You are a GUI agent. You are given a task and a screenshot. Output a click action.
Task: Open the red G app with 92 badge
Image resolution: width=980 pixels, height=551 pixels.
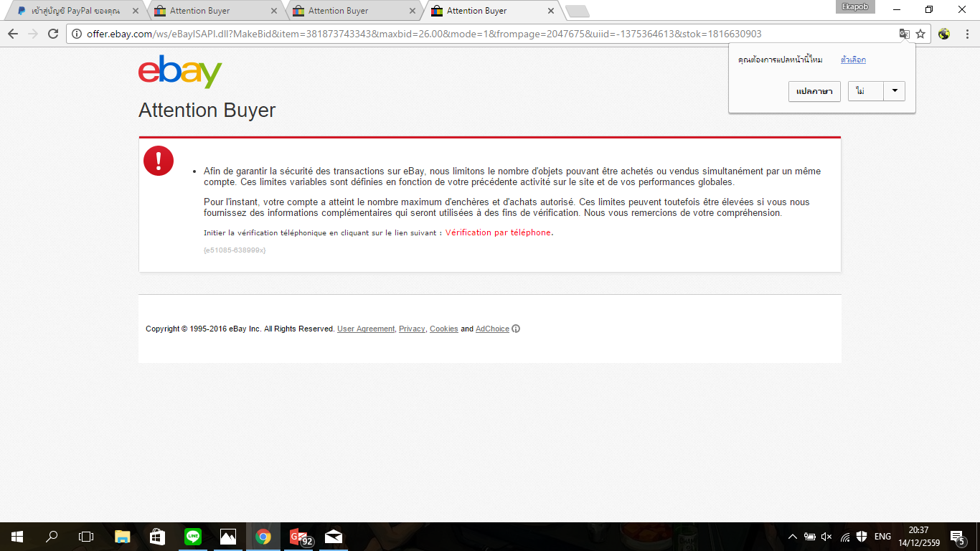click(298, 537)
